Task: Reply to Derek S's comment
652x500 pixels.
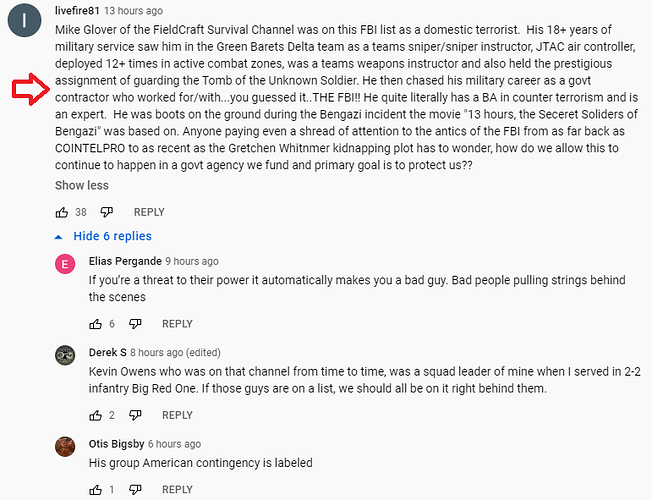Action: tap(177, 415)
